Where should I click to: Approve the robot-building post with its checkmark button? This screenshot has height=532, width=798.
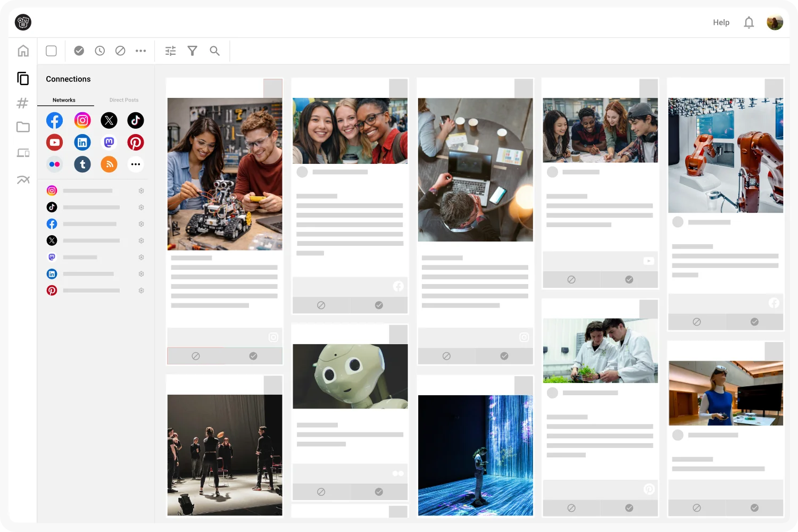253,356
